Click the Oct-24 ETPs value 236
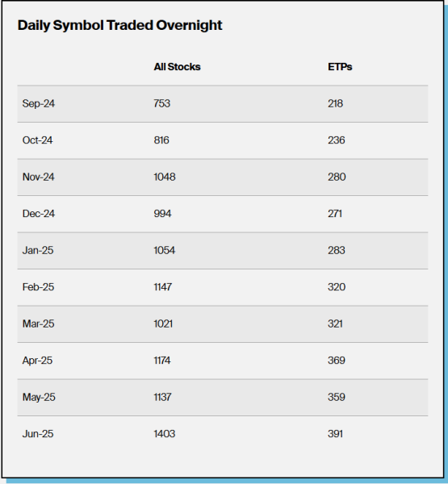Screen dimensions: 448x484 336,140
